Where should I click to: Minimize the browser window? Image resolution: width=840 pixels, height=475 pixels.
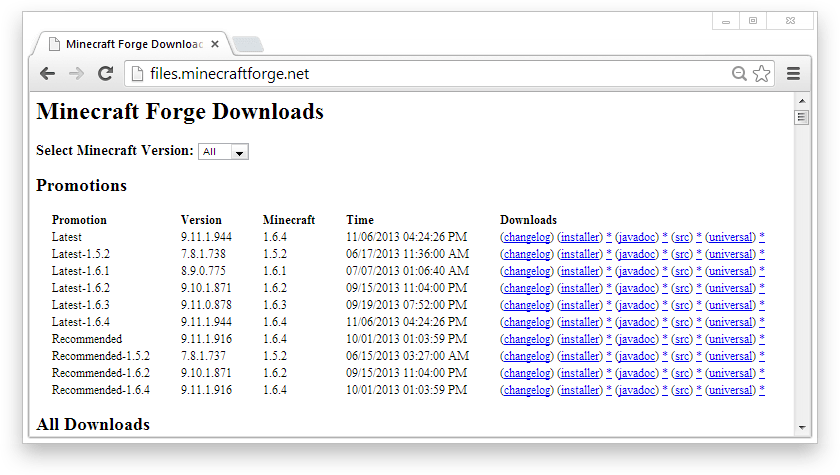726,21
